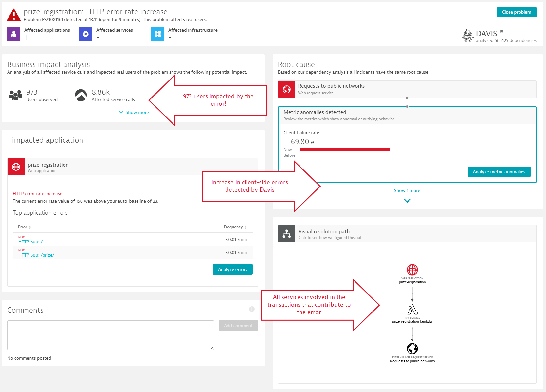Click the prize-registration globe node in resolution path

tap(412, 270)
